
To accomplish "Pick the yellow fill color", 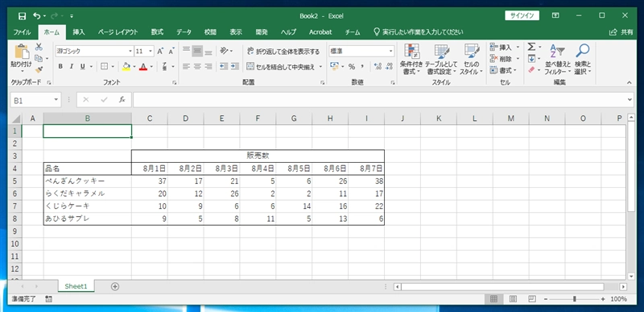I will [x=126, y=66].
